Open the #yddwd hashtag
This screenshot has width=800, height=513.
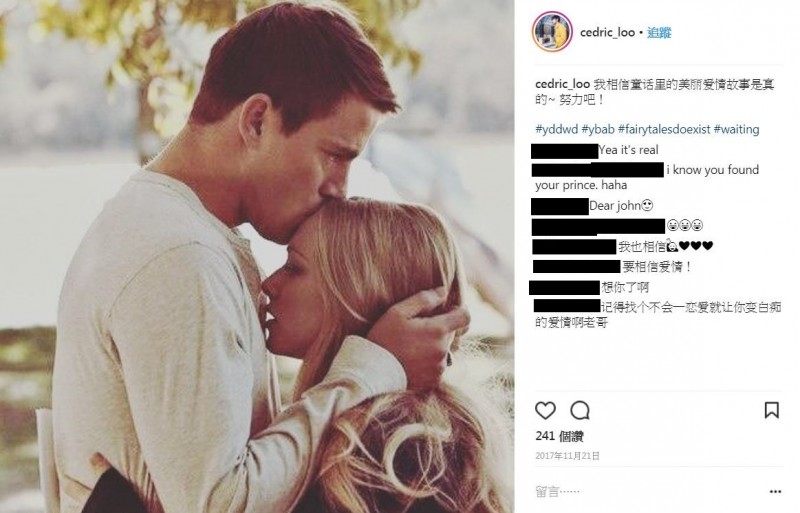(556, 129)
